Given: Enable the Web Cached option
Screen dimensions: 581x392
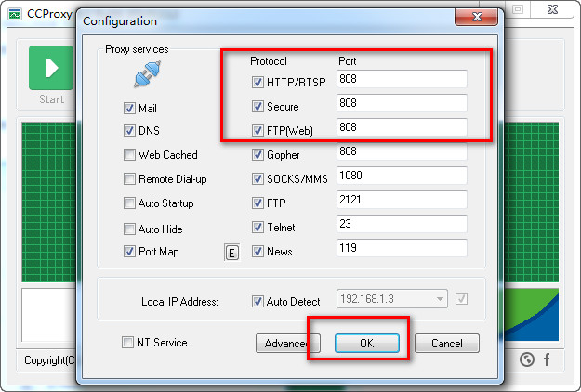Looking at the screenshot, I should pos(129,154).
